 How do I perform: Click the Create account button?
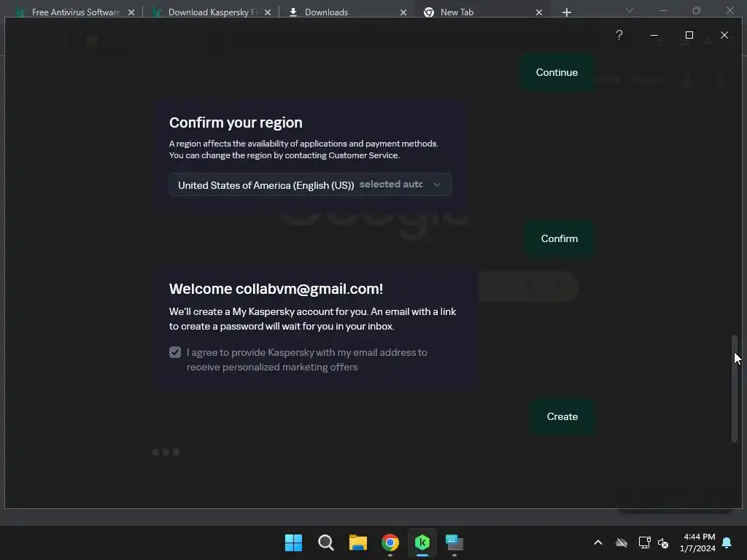tap(562, 416)
